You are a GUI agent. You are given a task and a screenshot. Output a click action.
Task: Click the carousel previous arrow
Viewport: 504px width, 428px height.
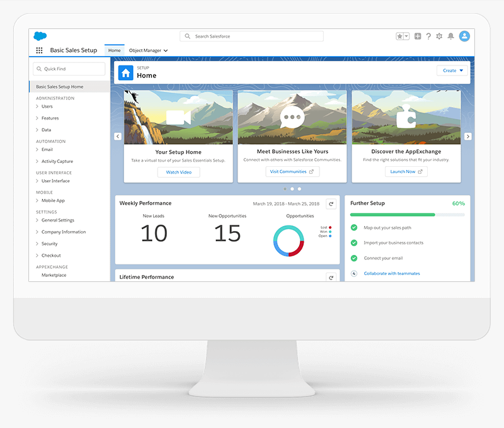(118, 137)
